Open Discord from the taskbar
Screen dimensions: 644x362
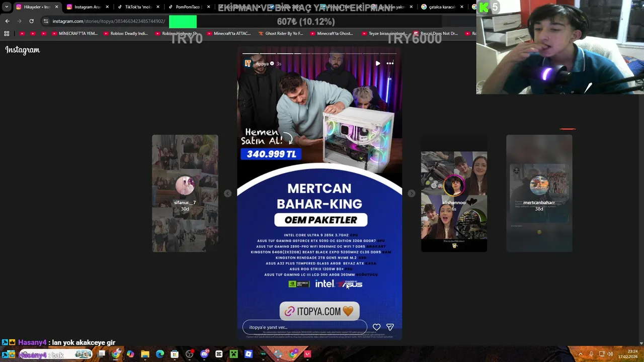point(204,354)
